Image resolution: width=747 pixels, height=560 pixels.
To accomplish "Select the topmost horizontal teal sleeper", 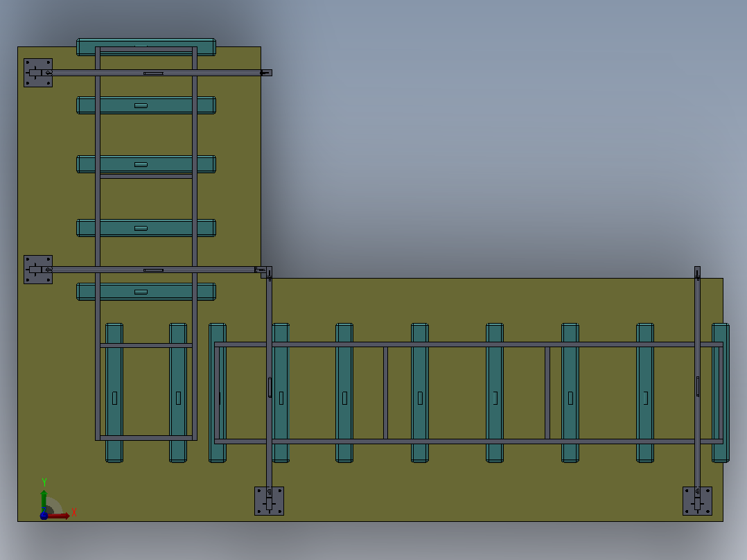I will pos(146,47).
